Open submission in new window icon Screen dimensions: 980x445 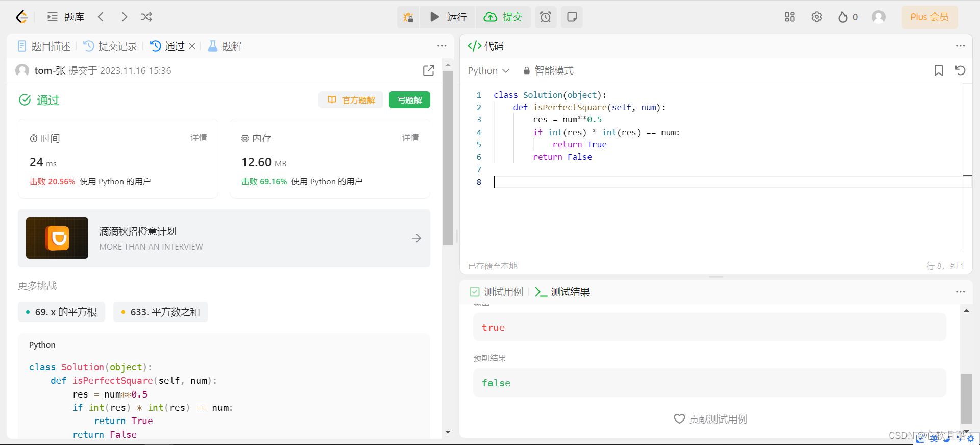[429, 70]
